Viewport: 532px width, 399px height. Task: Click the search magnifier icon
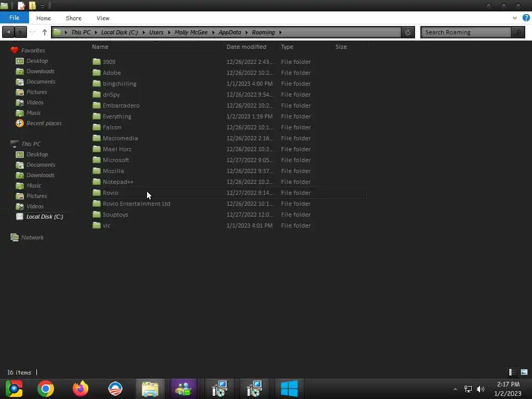(x=518, y=32)
